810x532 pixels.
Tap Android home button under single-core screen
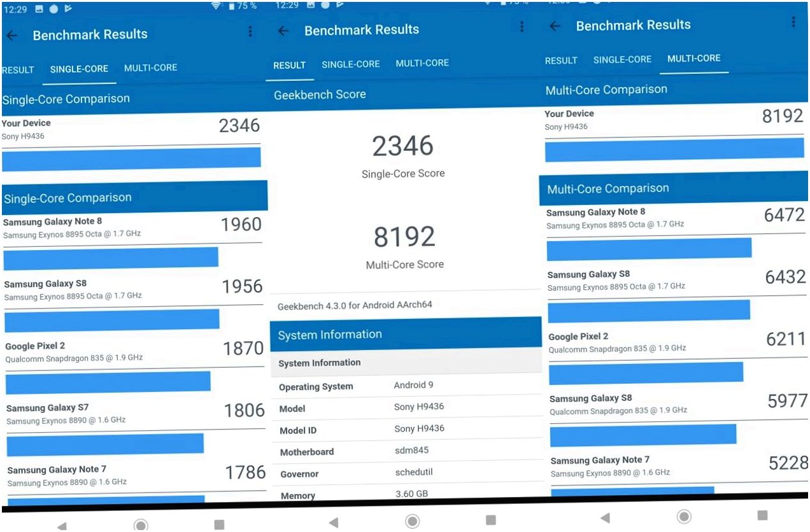coord(141,525)
